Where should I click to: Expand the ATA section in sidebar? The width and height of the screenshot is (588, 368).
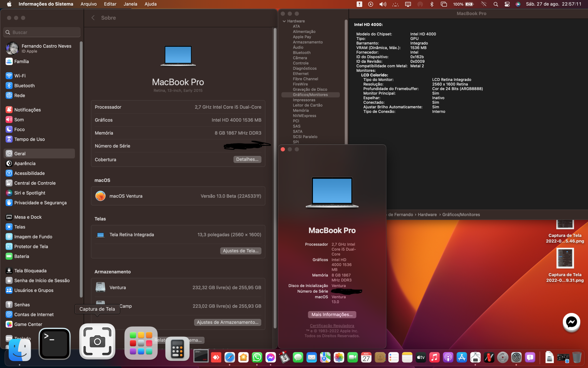coord(296,26)
